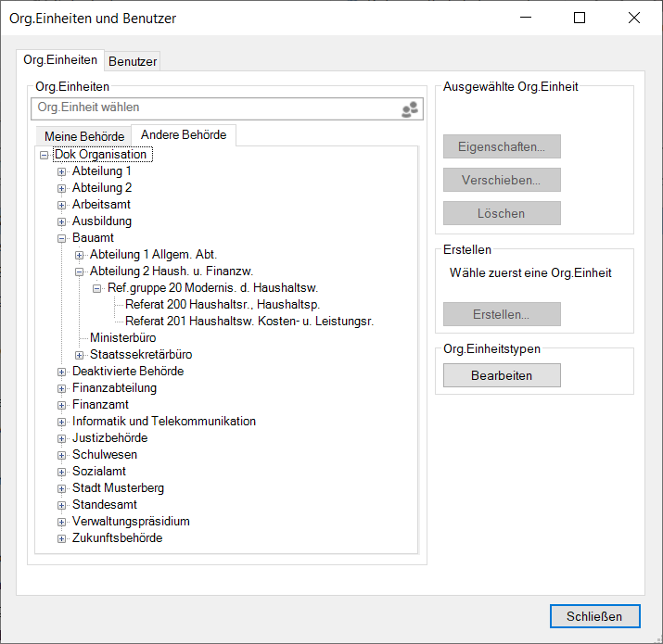Click the user group icon in search field

pyautogui.click(x=410, y=109)
